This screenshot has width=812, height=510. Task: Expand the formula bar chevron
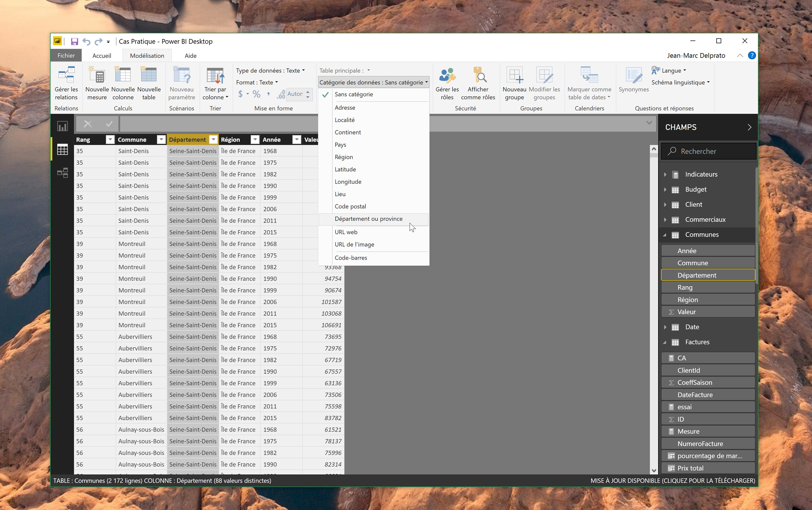click(x=649, y=123)
